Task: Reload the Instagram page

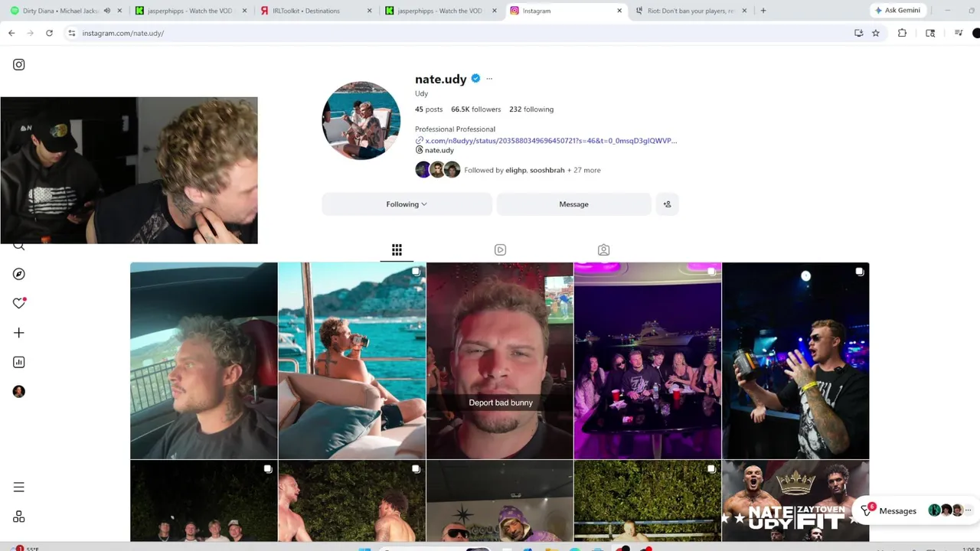Action: click(49, 33)
